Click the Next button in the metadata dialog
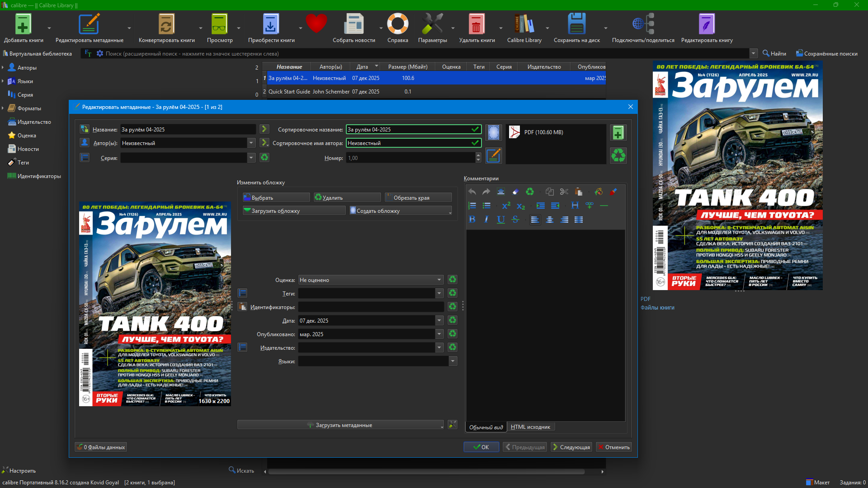 pos(571,447)
